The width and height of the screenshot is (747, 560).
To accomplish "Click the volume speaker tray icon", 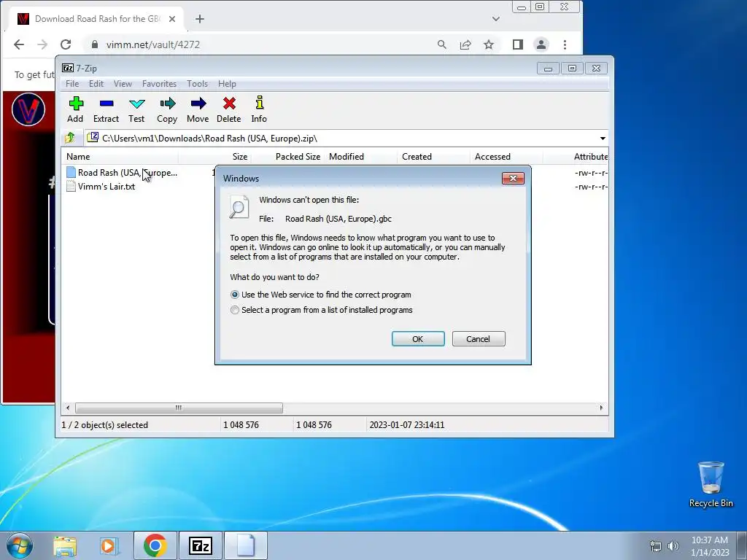I will coord(673,546).
